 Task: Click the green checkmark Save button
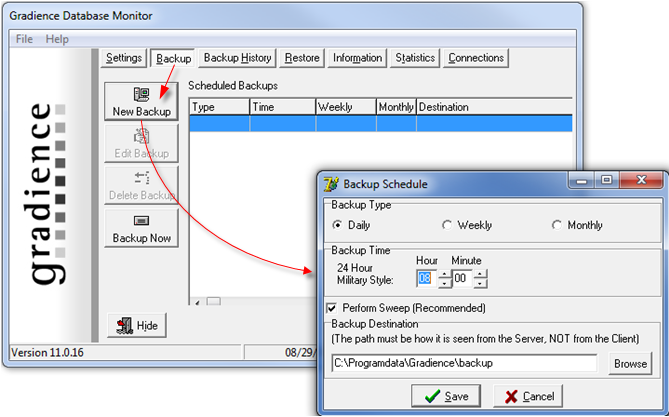[x=446, y=396]
